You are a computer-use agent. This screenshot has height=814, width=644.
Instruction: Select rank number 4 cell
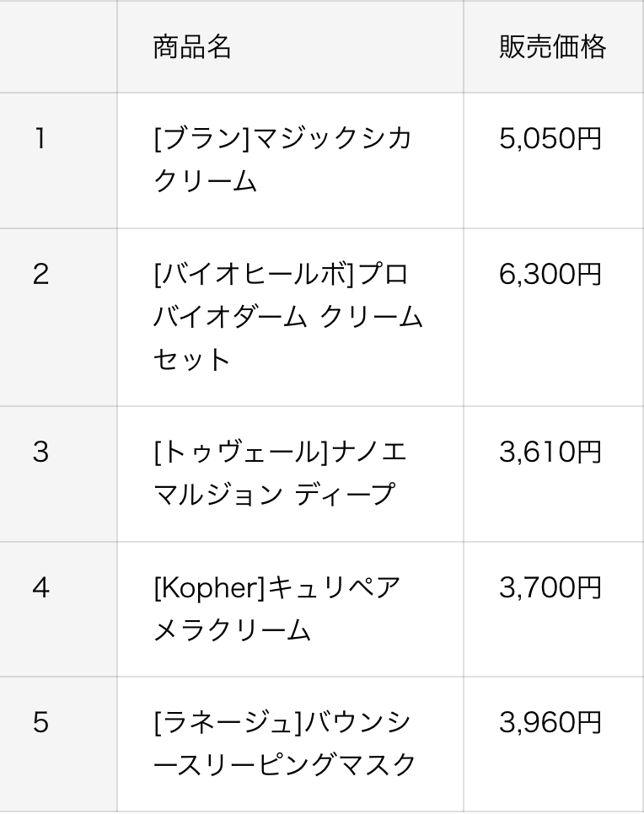(40, 587)
